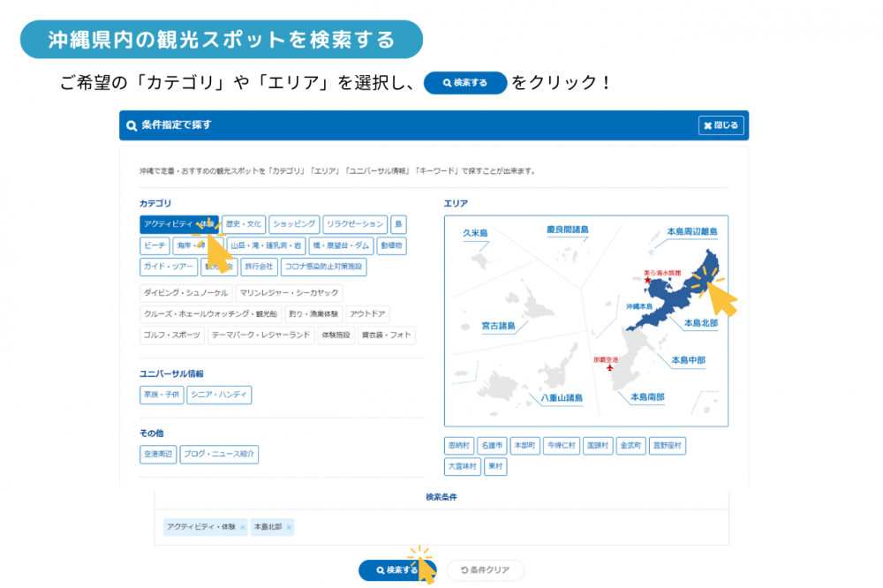Toggle the ショッピング category filter
The image size is (883, 588).
point(294,224)
